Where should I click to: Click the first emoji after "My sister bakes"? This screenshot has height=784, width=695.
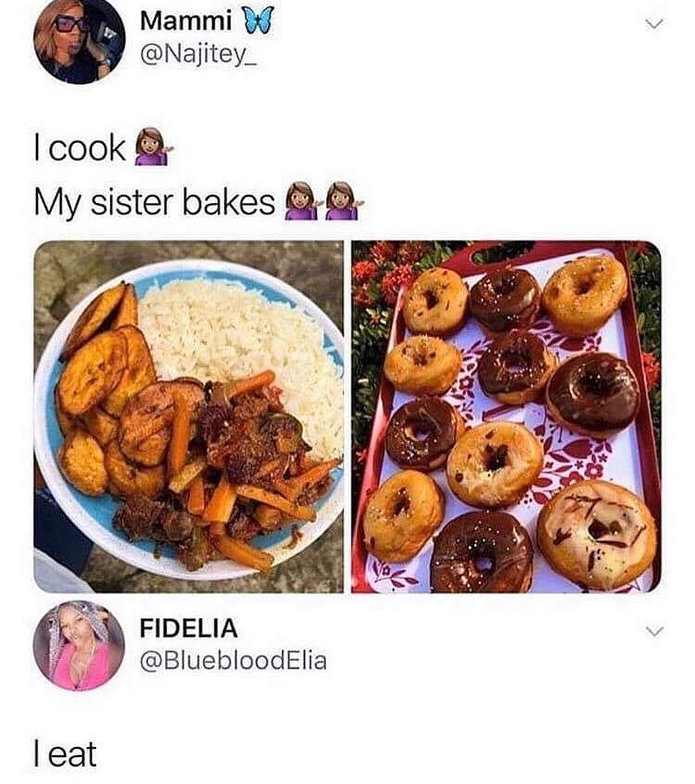pos(302,201)
